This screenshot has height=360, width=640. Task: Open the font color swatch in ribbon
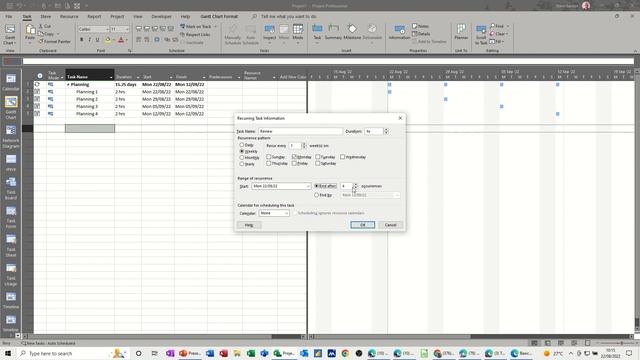pos(121,40)
